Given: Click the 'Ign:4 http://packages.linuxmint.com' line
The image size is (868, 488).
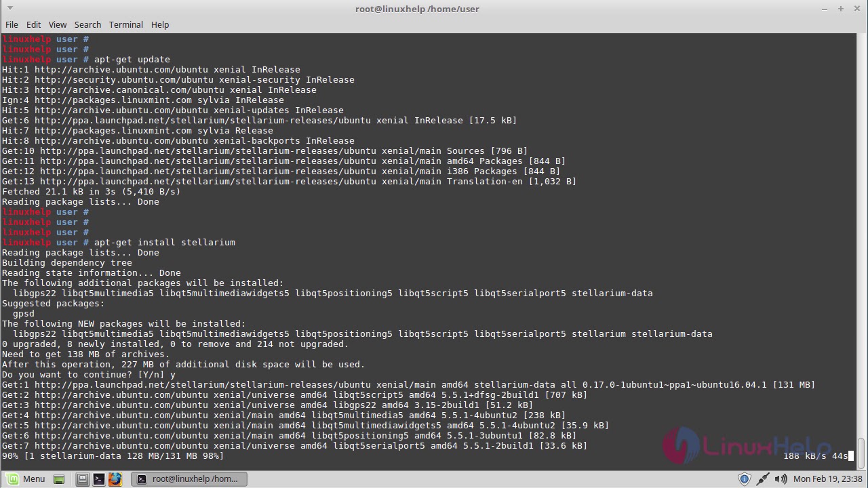Looking at the screenshot, I should [x=143, y=100].
